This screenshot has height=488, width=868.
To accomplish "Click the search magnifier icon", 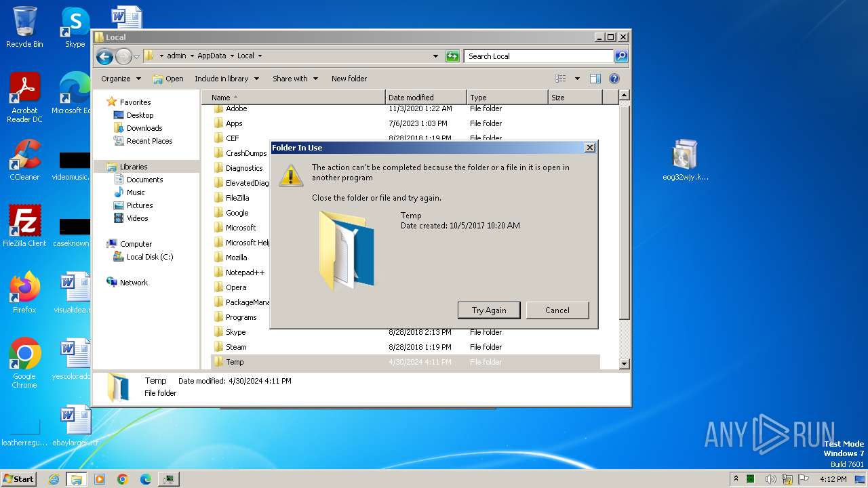I will [x=620, y=56].
